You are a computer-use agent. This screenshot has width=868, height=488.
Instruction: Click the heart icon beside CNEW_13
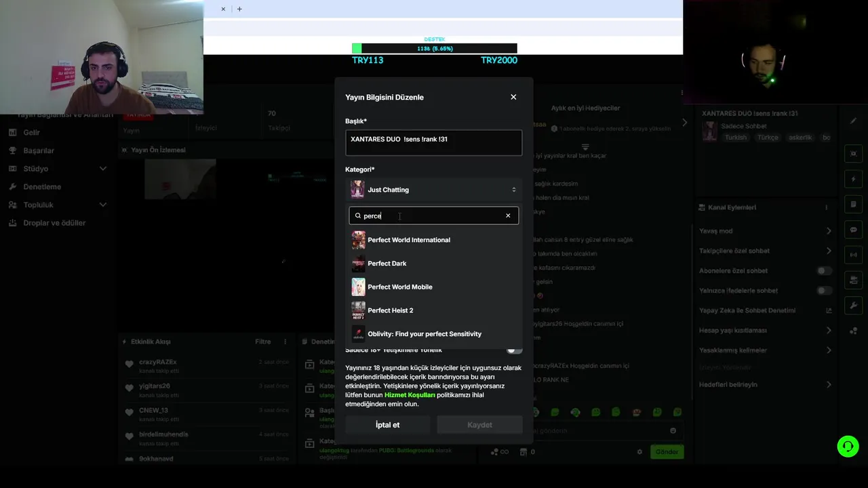(x=129, y=413)
